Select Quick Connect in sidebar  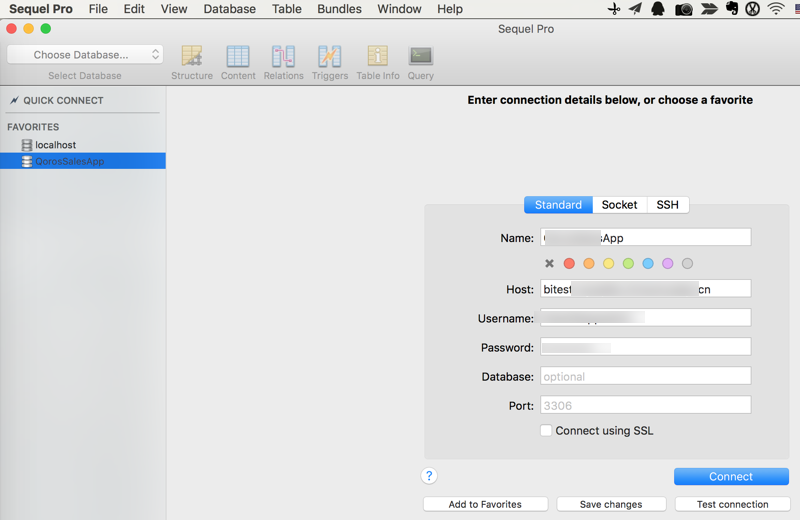(x=63, y=101)
